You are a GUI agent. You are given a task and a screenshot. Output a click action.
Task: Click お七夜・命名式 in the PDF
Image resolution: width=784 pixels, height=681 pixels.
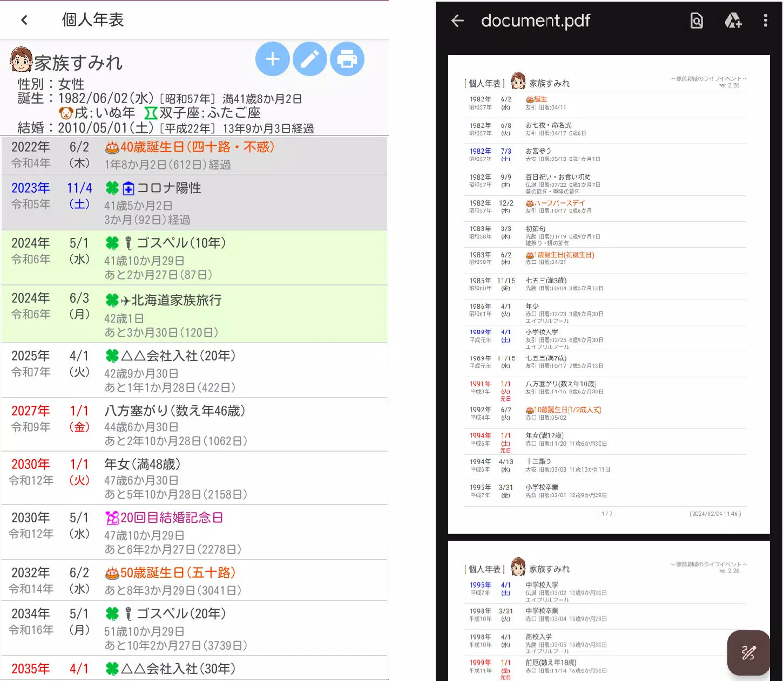coord(549,125)
